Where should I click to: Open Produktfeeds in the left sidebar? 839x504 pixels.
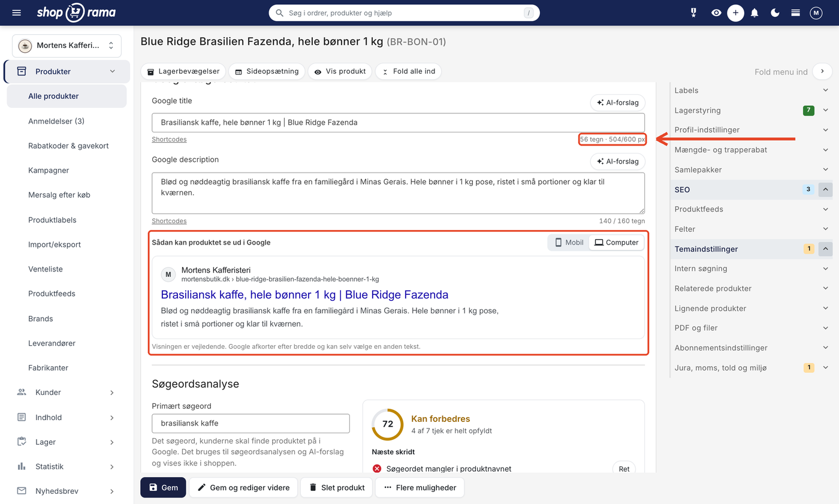(52, 294)
